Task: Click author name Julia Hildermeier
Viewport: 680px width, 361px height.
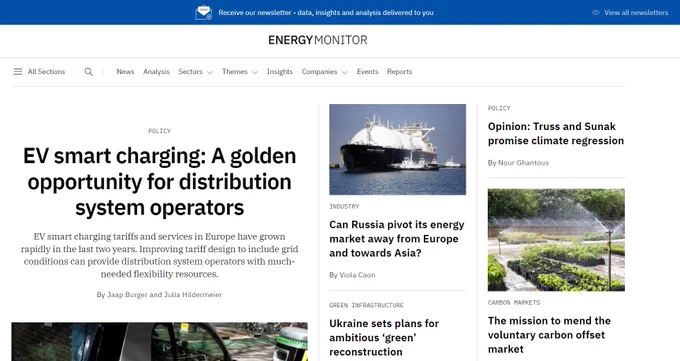Action: [193, 295]
